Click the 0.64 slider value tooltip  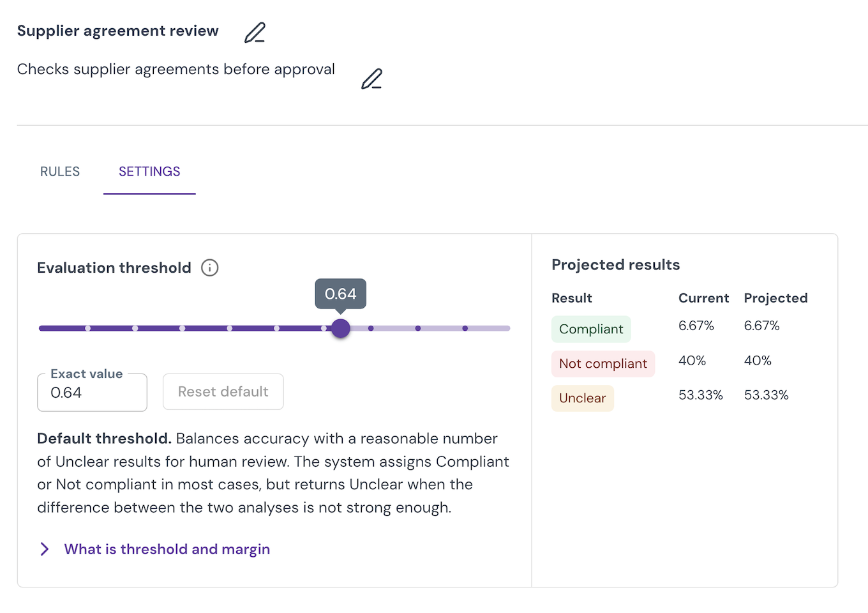coord(341,294)
